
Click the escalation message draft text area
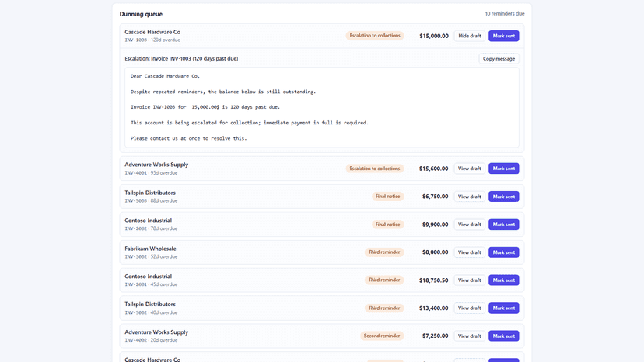point(322,107)
